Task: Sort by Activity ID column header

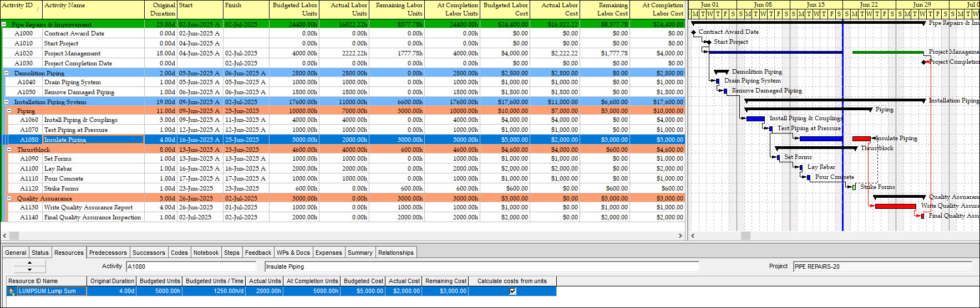Action: click(x=21, y=9)
